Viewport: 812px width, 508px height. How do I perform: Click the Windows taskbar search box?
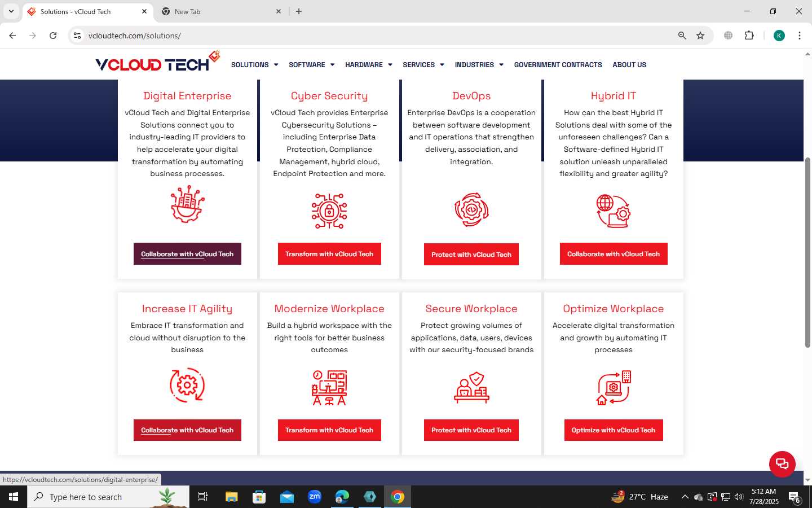[x=108, y=497]
